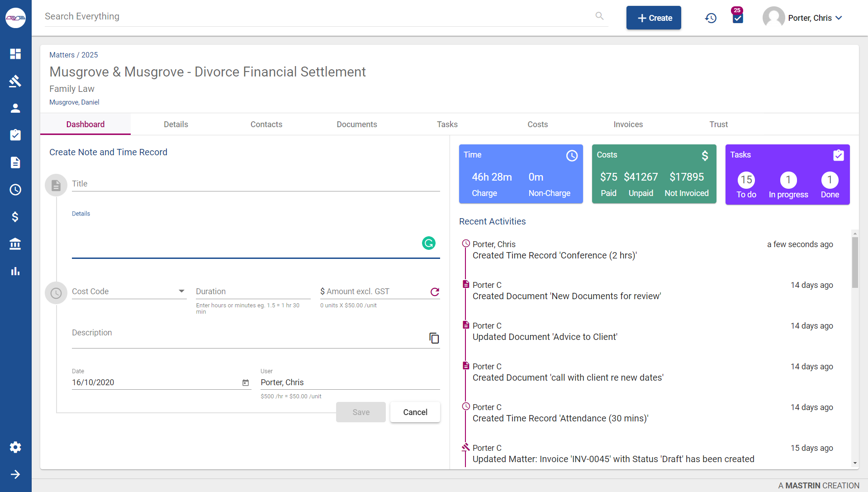Open Contacts via the person sidebar icon
Screen dimensions: 868x492
[15, 108]
